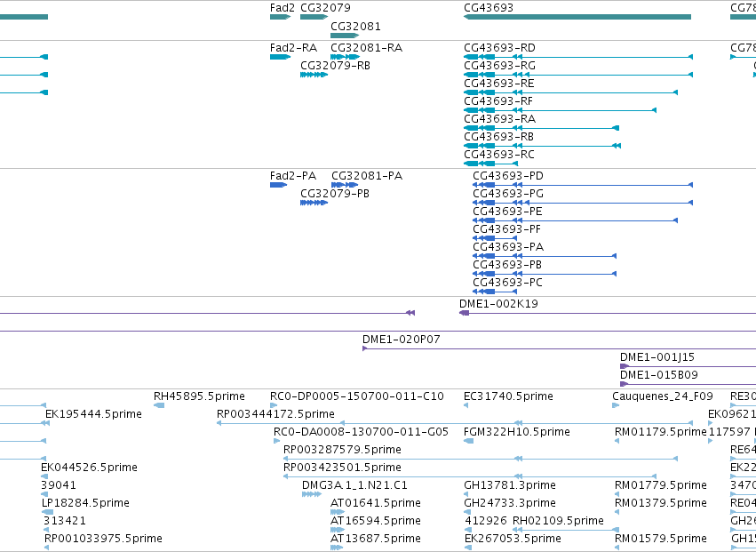This screenshot has height=552, width=756.
Task: Click transcript CG43693-RA label
Action: click(499, 119)
